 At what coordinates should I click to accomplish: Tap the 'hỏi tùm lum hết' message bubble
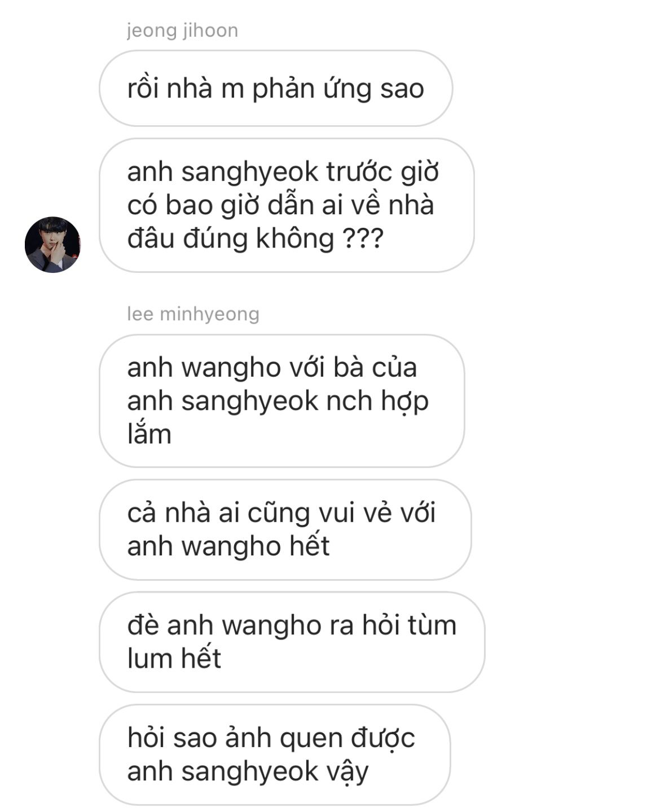292,642
